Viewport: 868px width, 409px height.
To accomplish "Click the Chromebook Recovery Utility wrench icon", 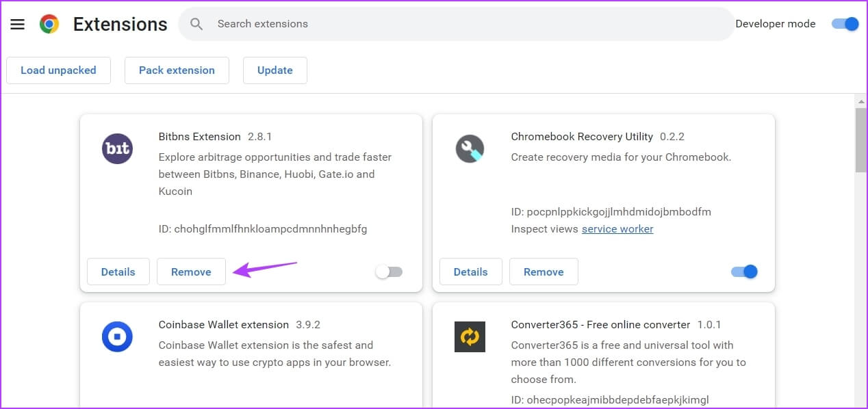I will [470, 148].
